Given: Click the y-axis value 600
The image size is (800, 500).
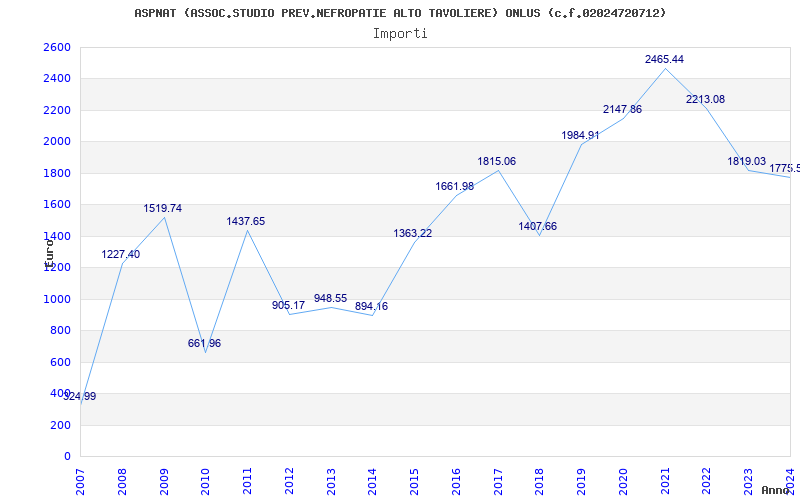Looking at the screenshot, I should coord(62,362).
